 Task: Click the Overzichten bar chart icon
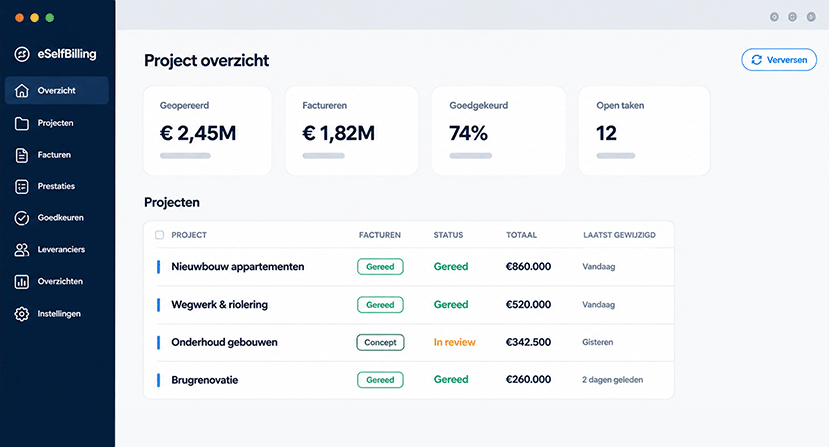(x=22, y=281)
